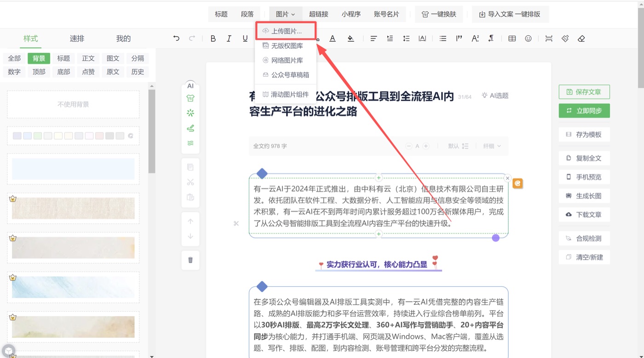Expand the 图片 dropdown
Screen dimensions: 644x358
click(x=285, y=14)
